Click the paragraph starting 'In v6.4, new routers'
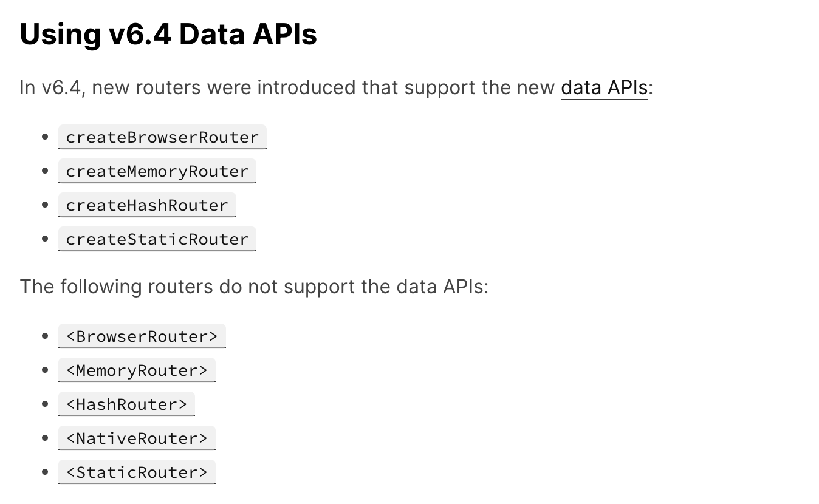Image resolution: width=819 pixels, height=504 pixels. (336, 88)
